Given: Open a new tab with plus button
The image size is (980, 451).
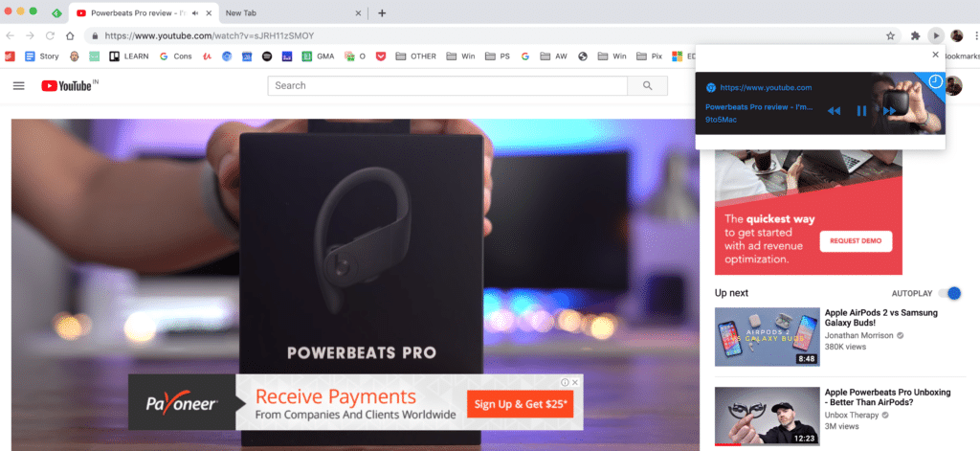Looking at the screenshot, I should [382, 13].
